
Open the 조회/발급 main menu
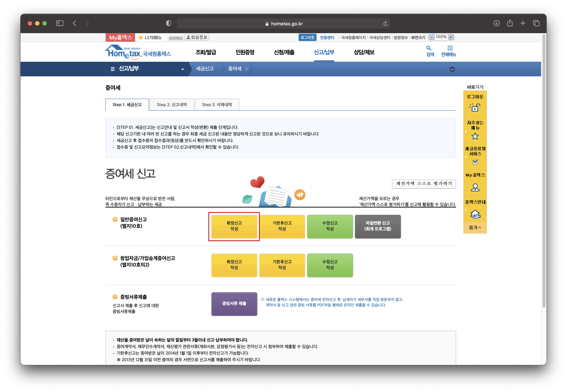[206, 52]
